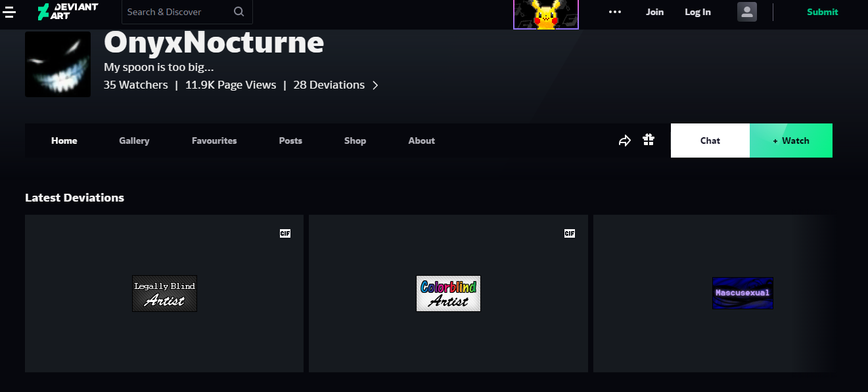868x392 pixels.
Task: Click the + Watch button
Action: (791, 141)
